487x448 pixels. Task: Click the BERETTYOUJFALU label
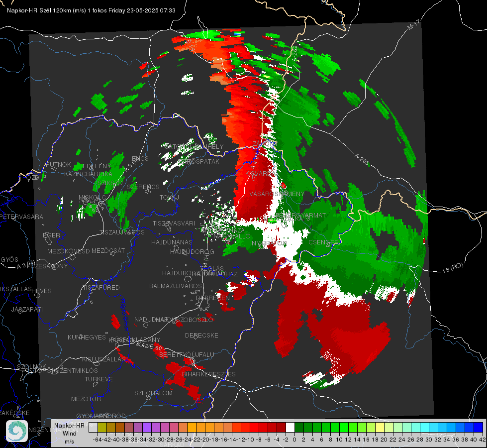tap(187, 354)
